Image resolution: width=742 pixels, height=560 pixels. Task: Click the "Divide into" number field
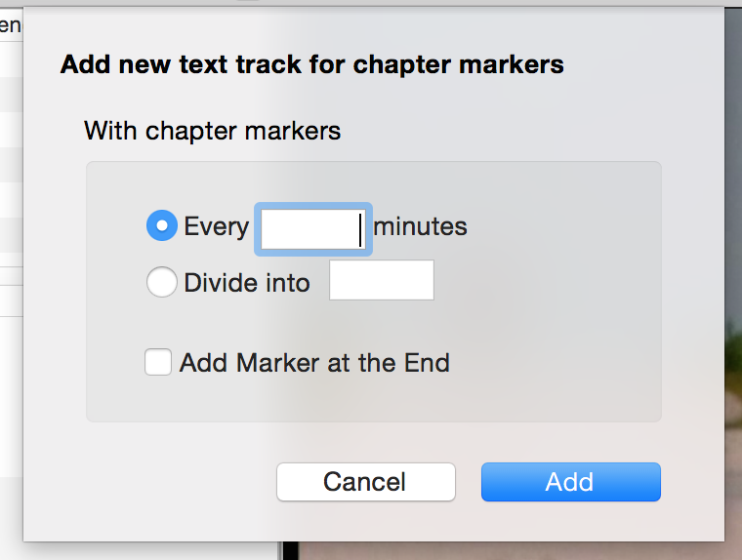pos(382,280)
